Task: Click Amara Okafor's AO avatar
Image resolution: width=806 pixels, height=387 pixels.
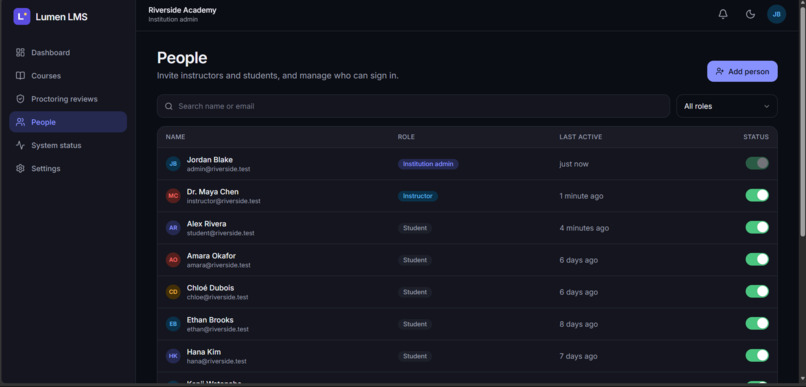Action: coord(173,260)
